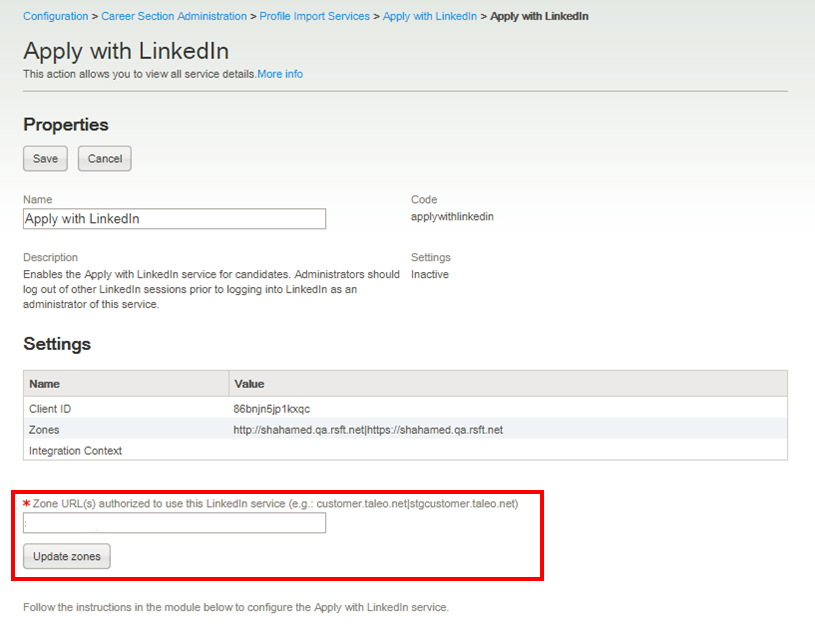
Task: Click the Properties section heading
Action: click(x=66, y=124)
